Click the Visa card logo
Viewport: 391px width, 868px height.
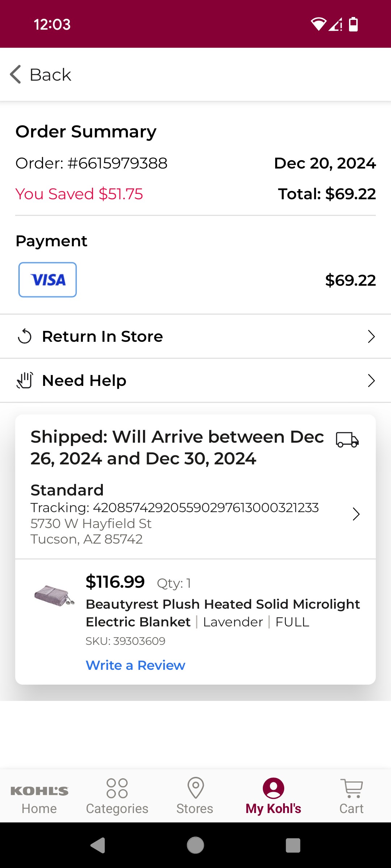[x=47, y=280]
